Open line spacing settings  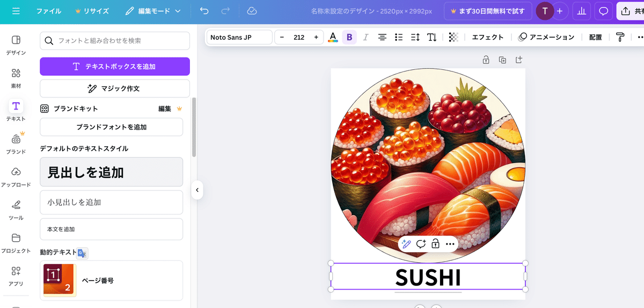pos(415,37)
